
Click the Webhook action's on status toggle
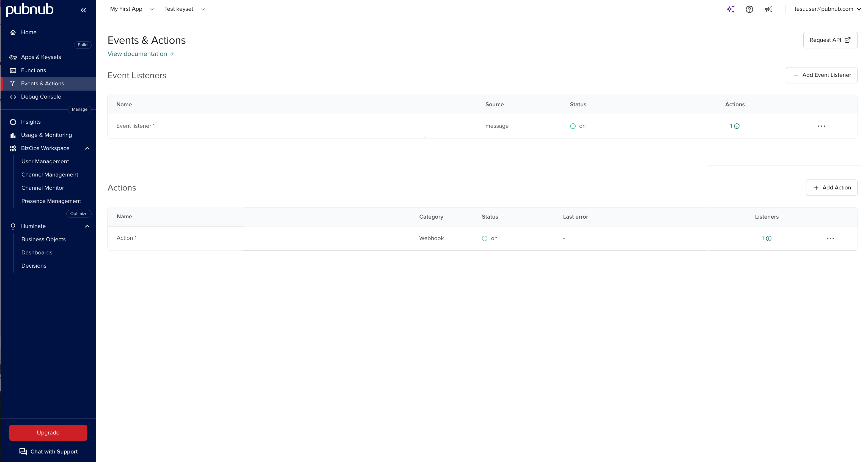(485, 238)
